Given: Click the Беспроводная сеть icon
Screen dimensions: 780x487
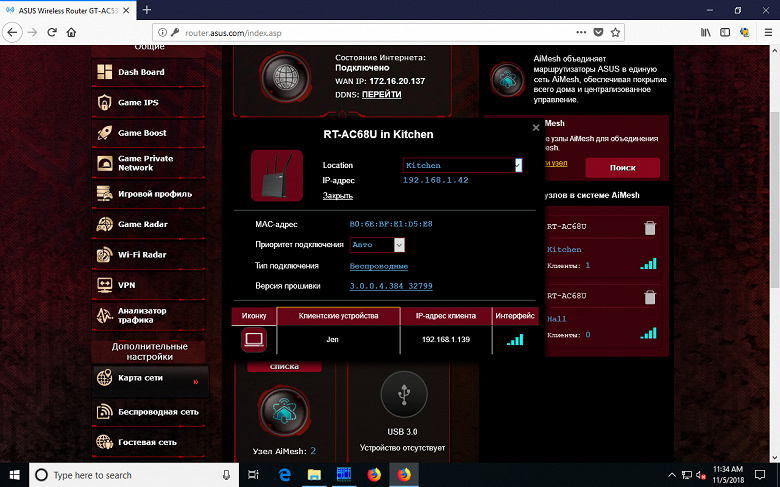Looking at the screenshot, I should pyautogui.click(x=104, y=412).
